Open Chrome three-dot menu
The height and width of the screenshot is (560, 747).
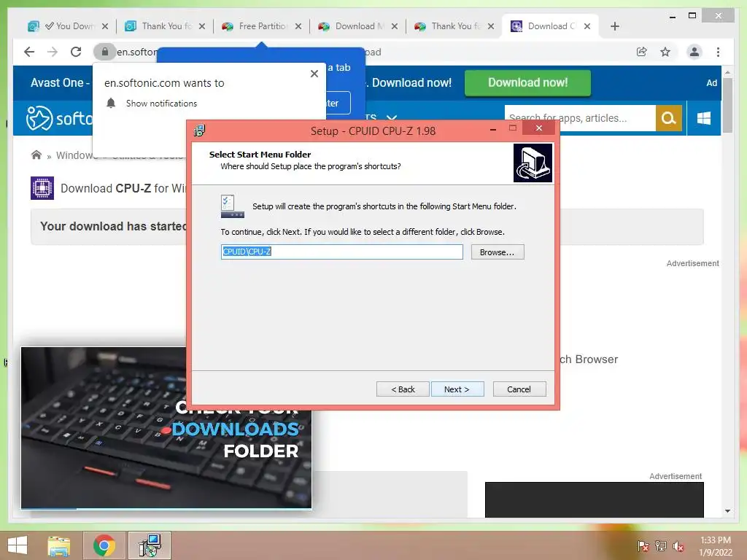coord(718,52)
